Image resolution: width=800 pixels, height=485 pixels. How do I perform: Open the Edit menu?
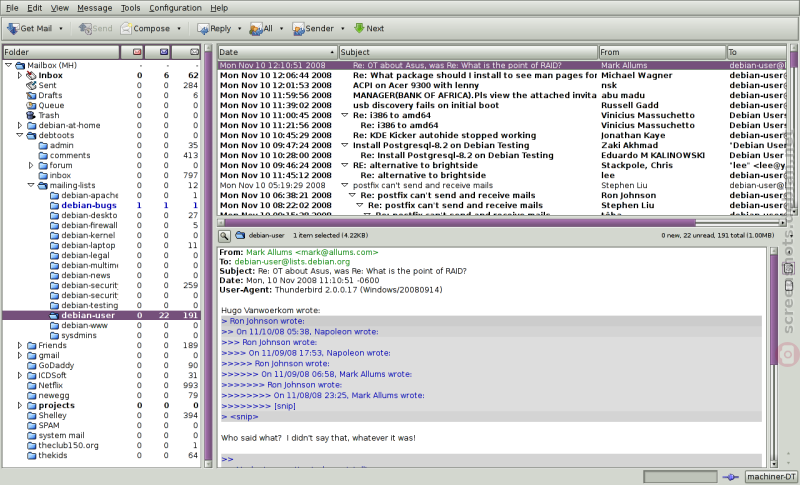(x=35, y=8)
